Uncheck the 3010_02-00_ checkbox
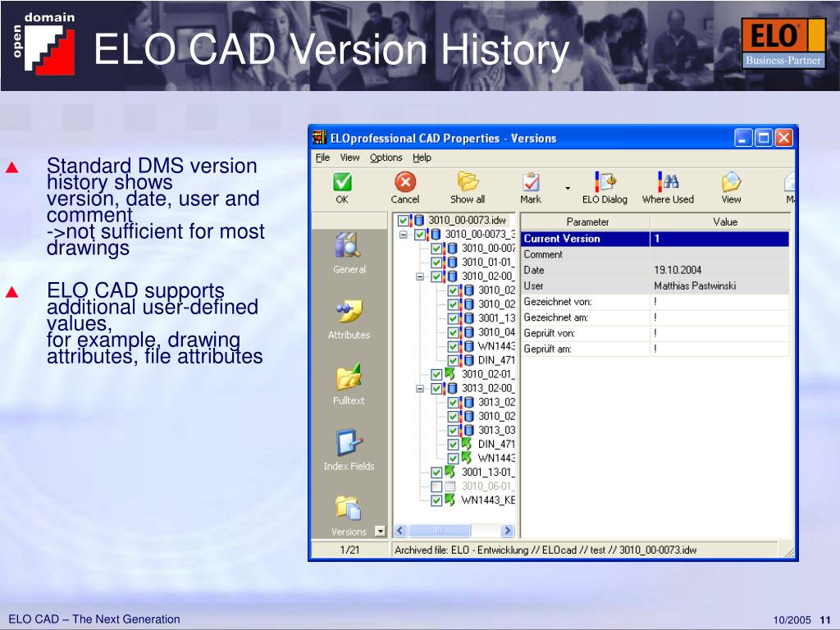This screenshot has height=630, width=840. 436,276
